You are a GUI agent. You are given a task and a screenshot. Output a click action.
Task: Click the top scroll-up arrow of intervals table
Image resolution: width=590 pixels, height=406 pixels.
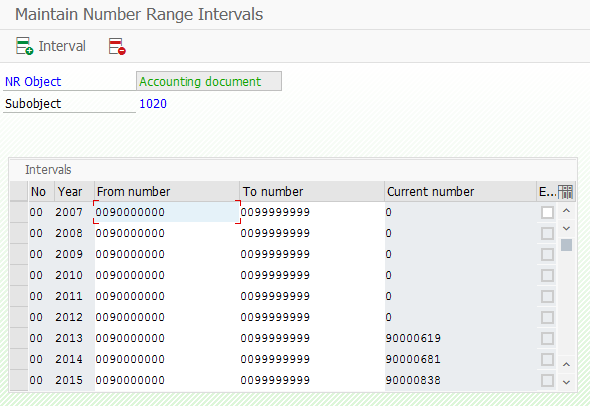[x=566, y=211]
